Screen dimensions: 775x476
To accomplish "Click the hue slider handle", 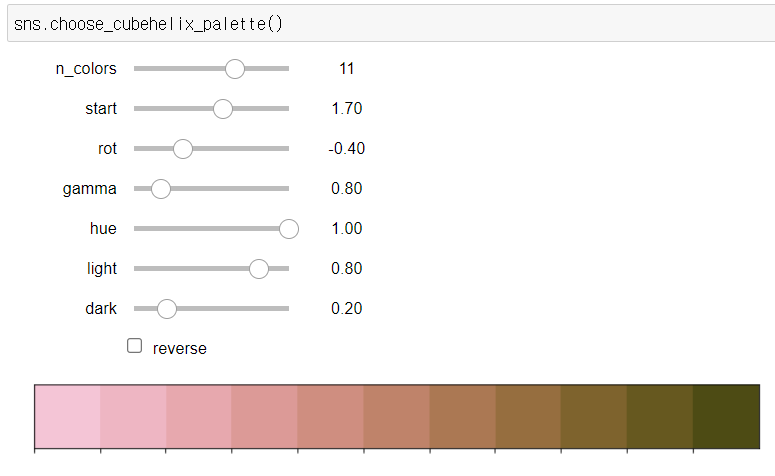I will click(x=289, y=229).
